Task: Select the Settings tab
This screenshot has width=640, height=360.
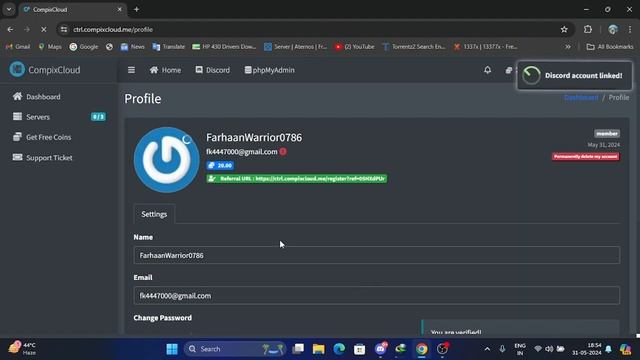Action: [x=154, y=214]
